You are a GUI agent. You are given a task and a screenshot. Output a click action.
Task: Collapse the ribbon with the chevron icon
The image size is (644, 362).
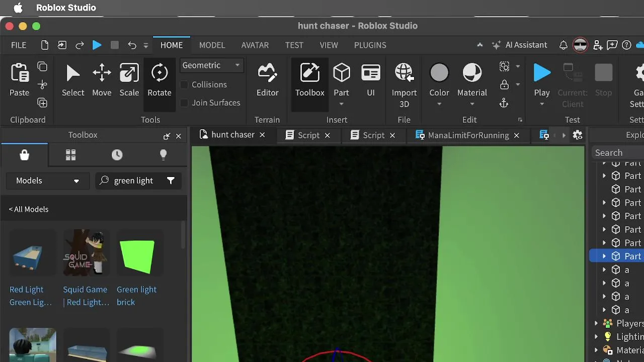(480, 45)
